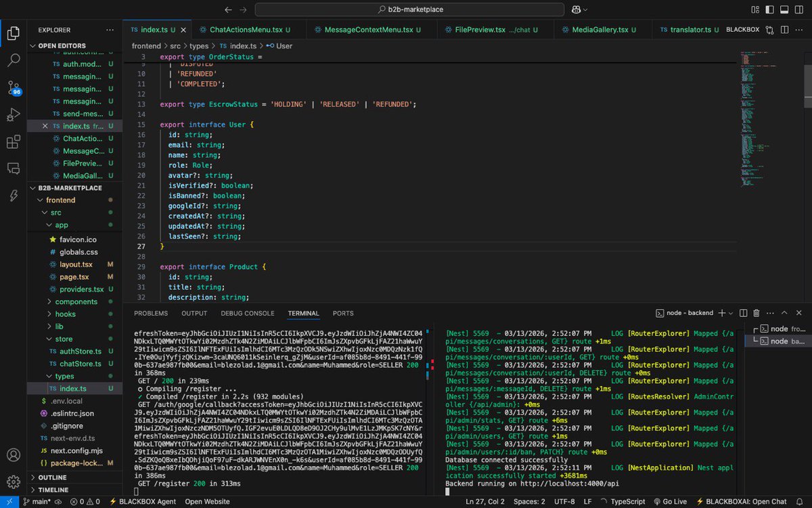812x508 pixels.
Task: Click the remote window indicator in status bar
Action: tap(8, 502)
